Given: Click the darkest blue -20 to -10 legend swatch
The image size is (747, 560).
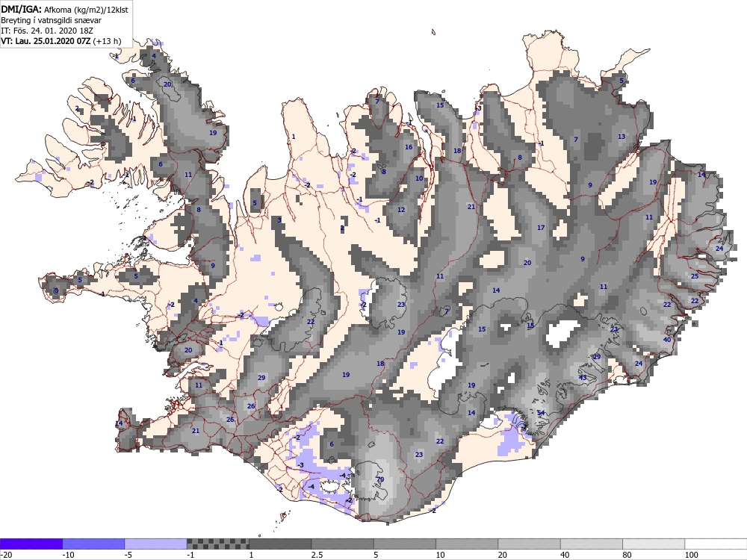Looking at the screenshot, I should [x=31, y=544].
